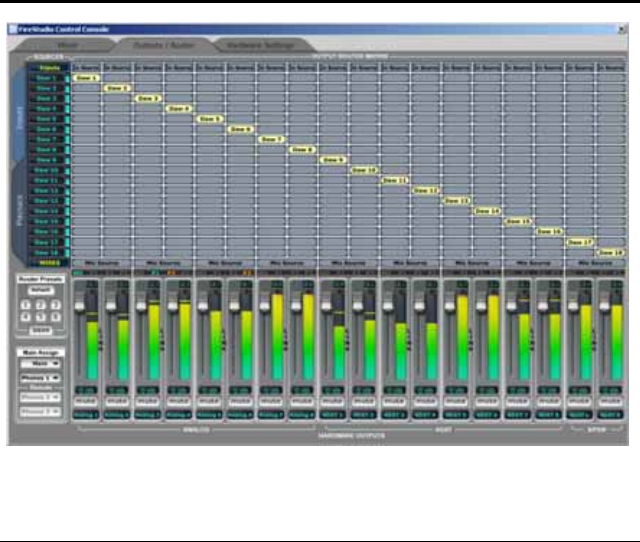Click the DAW 9 routing node

coord(334,159)
